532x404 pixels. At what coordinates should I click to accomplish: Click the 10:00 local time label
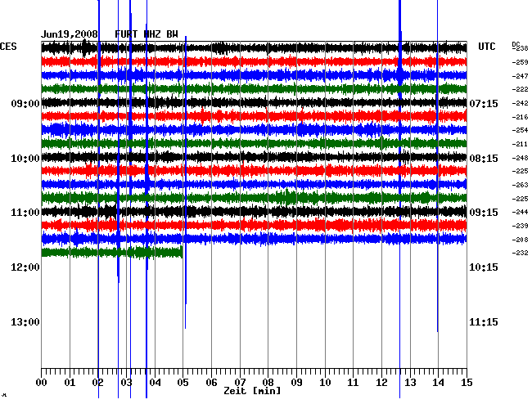25,159
